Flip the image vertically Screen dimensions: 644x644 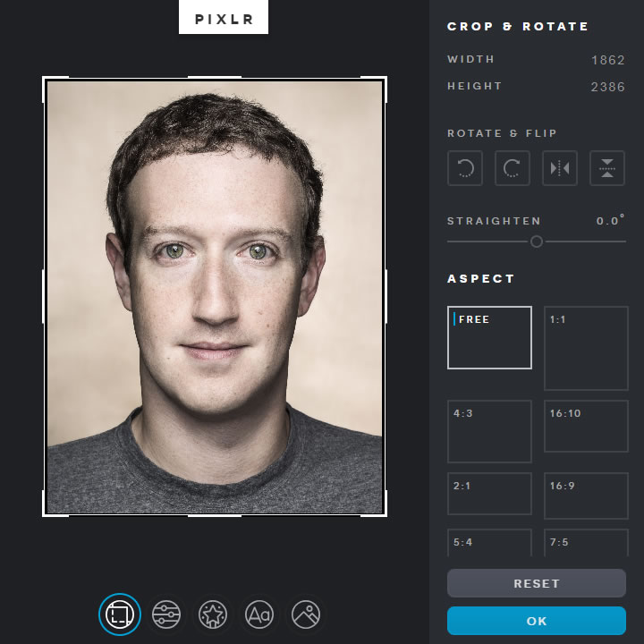(x=607, y=168)
